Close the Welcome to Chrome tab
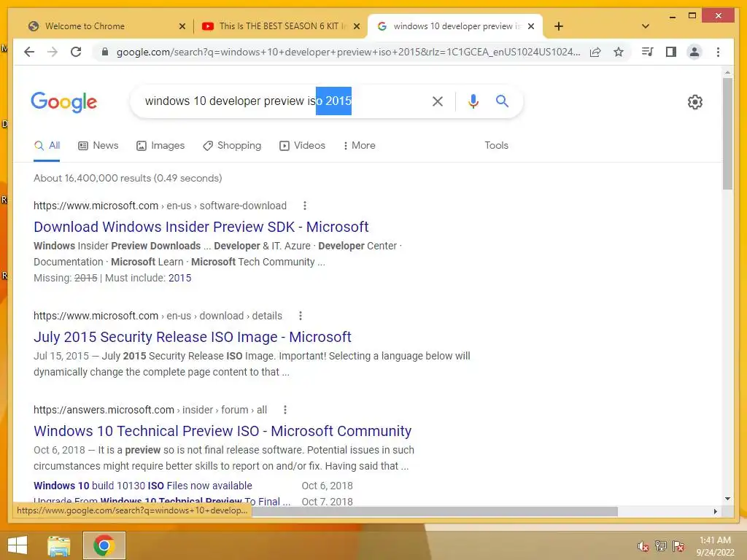The width and height of the screenshot is (747, 560). pos(182,27)
